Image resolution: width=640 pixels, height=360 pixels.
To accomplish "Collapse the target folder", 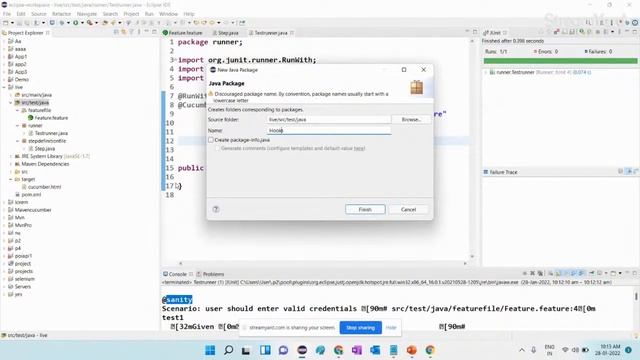I will 11,180.
